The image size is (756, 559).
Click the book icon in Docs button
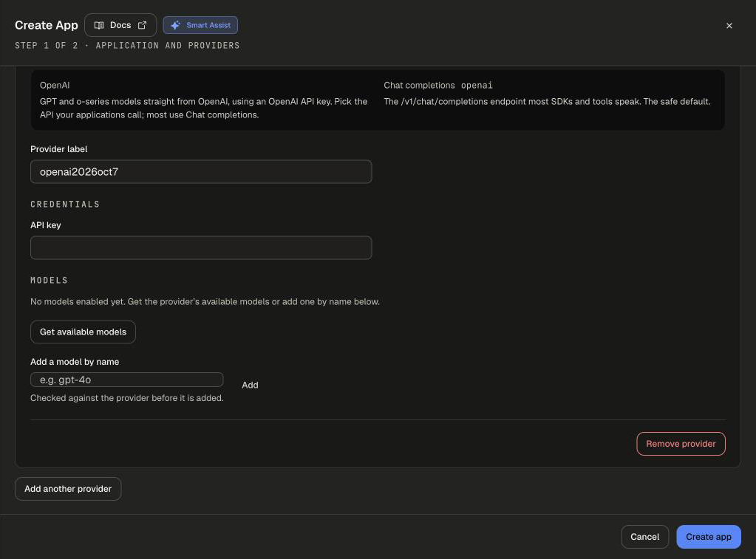point(99,26)
